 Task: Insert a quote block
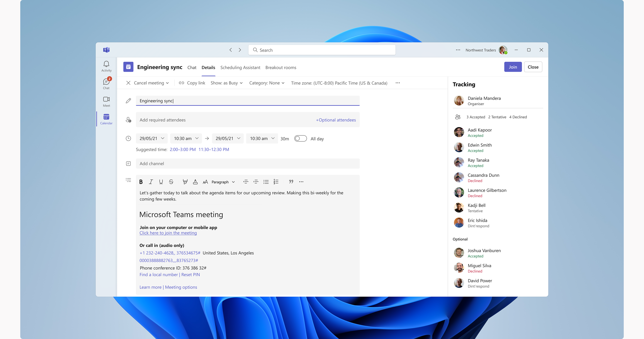tap(291, 182)
